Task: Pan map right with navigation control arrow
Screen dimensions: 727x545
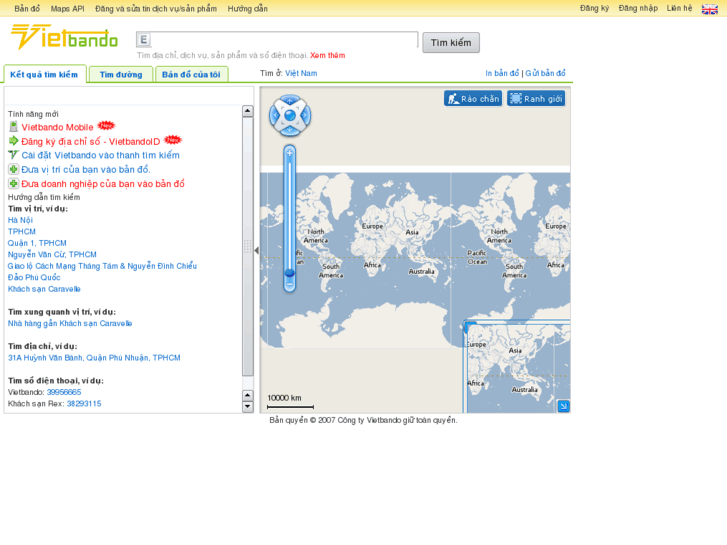Action: click(305, 115)
